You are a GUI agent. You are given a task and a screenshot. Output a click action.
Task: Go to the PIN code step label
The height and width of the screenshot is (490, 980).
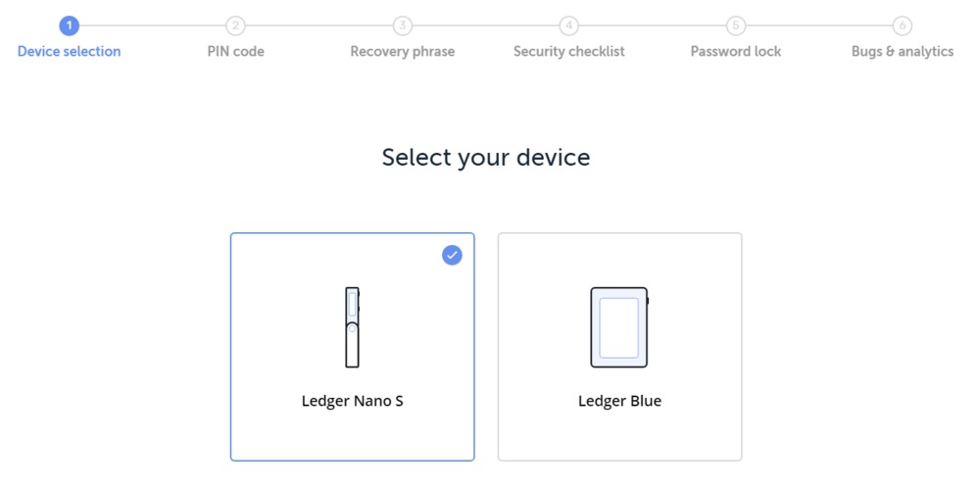[235, 51]
